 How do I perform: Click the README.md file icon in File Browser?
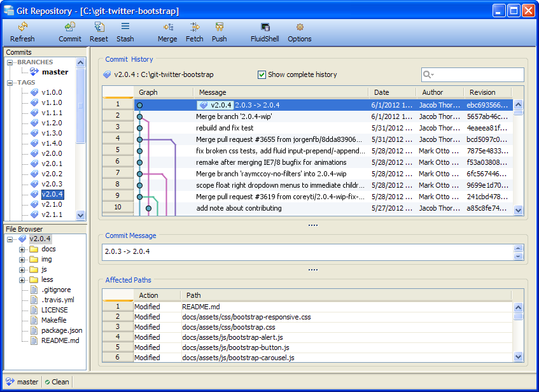[34, 340]
